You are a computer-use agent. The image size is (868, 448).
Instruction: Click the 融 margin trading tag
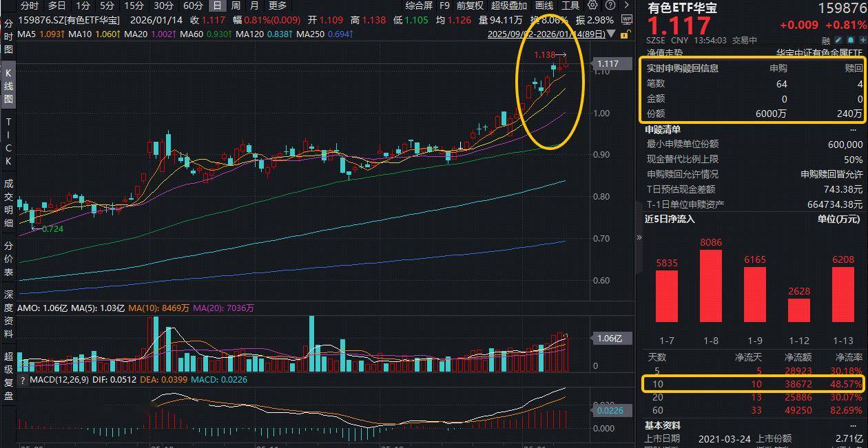826,41
